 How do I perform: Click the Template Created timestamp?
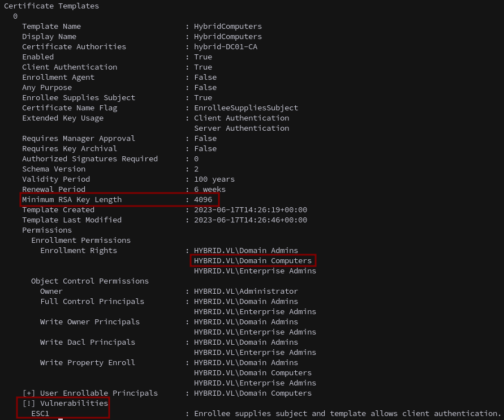click(250, 210)
